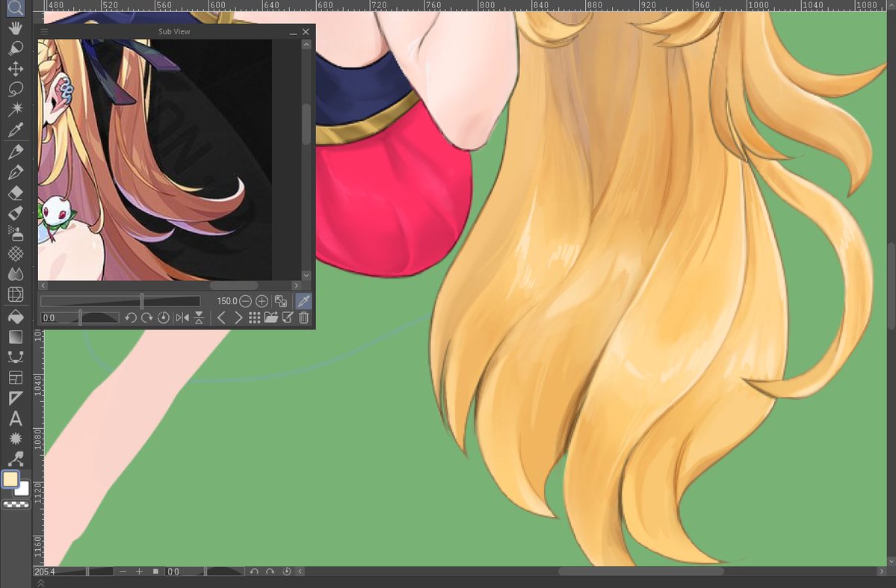Screen dimensions: 896x588
Task: Select the Airbrush spray tool
Action: 16,233
